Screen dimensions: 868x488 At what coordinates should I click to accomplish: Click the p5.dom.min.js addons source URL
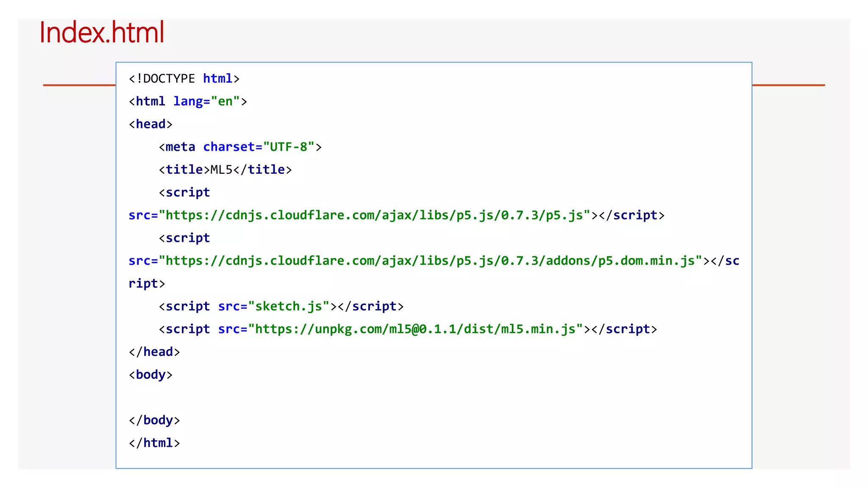point(431,261)
